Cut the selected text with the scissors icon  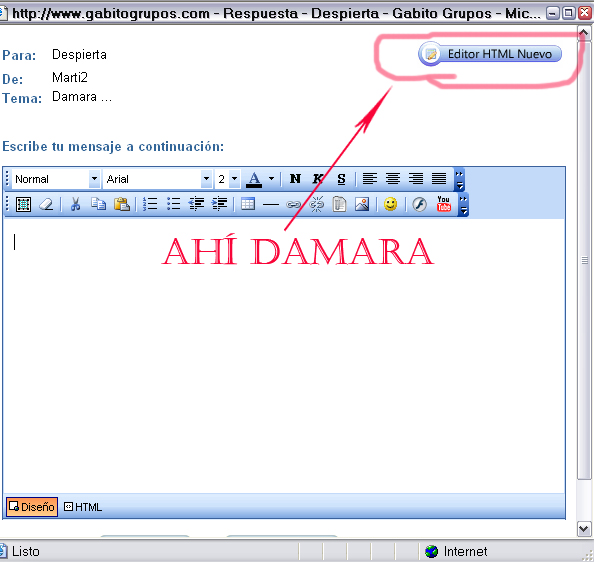pos(75,204)
